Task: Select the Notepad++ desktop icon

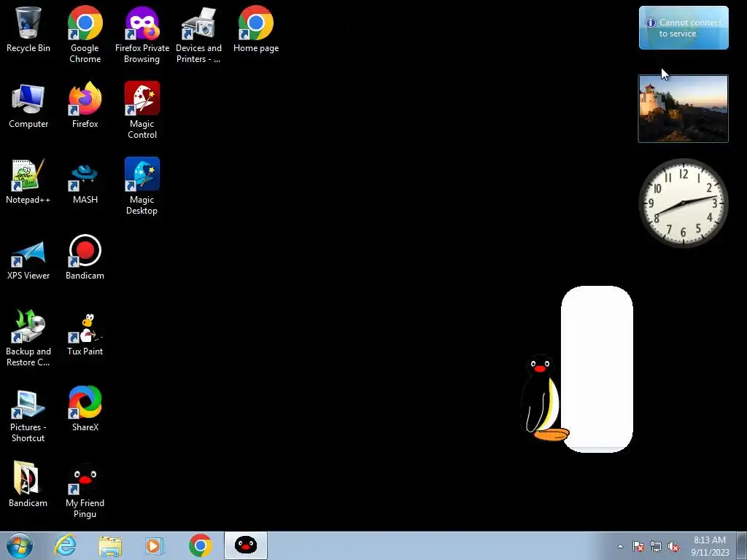Action: (x=28, y=182)
